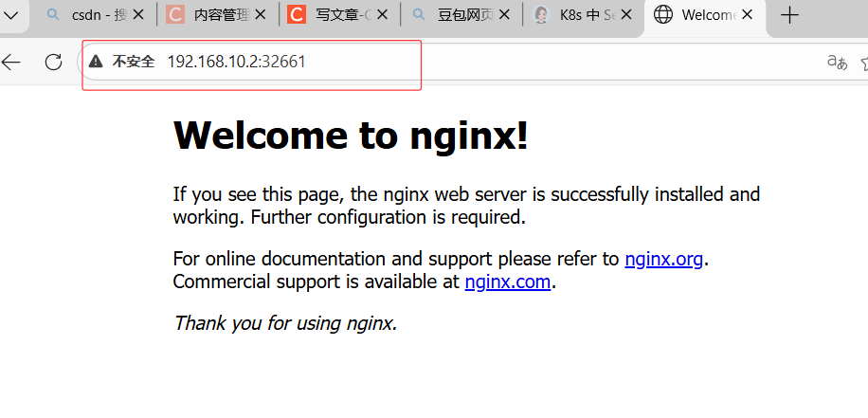
Task: Open the tab list dropdown chevron
Action: click(11, 15)
